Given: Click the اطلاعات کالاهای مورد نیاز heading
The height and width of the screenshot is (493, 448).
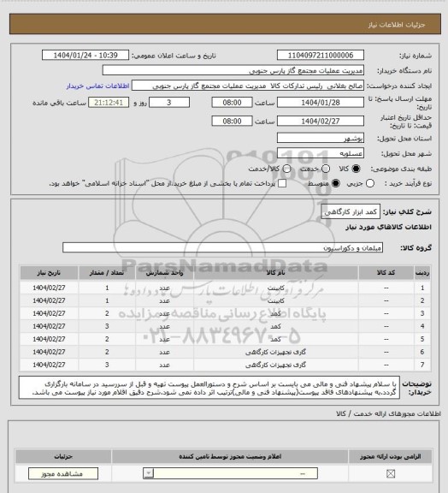Looking at the screenshot, I should click(x=388, y=227).
